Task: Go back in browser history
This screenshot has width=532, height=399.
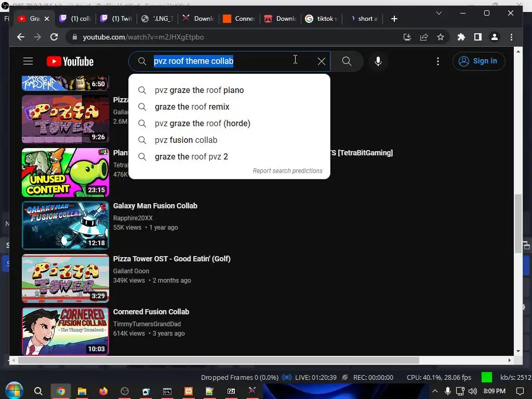Action: coord(21,37)
